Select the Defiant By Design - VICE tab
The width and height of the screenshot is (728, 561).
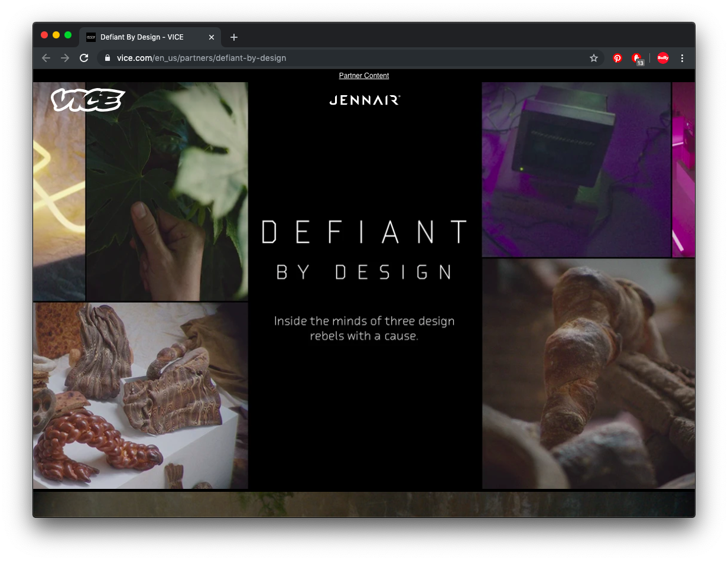point(142,37)
